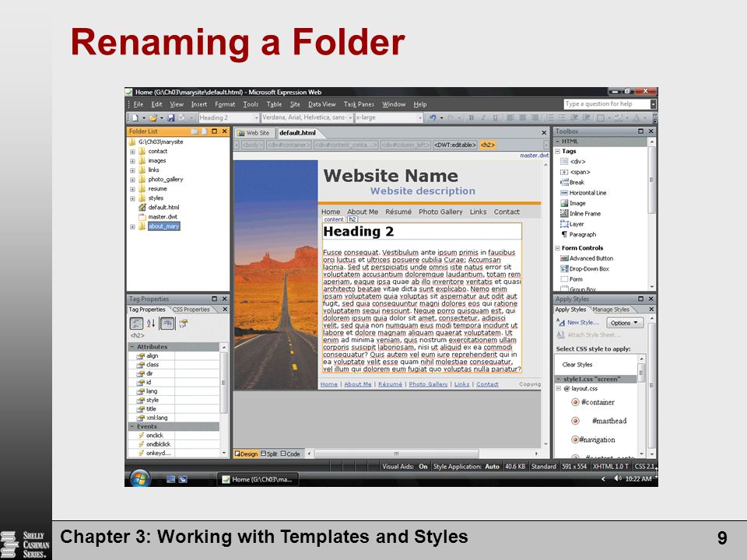747x560 pixels.
Task: Select the #masthead style radio icon
Action: click(575, 421)
